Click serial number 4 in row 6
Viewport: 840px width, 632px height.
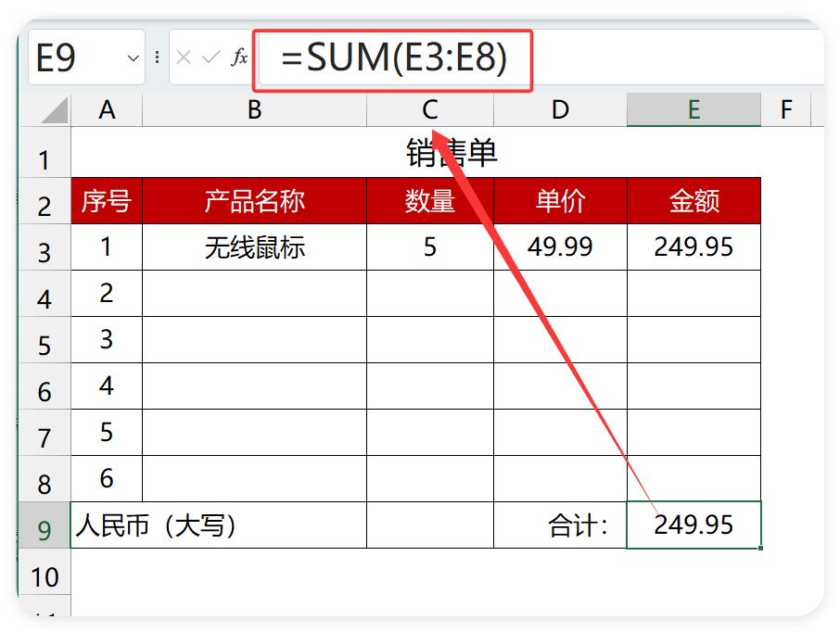107,386
